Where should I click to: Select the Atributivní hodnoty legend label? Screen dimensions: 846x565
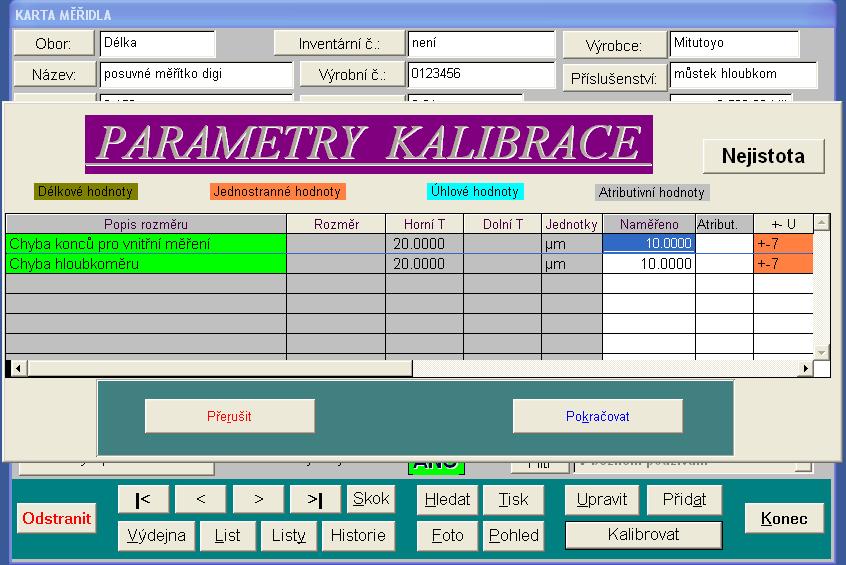[x=652, y=193]
